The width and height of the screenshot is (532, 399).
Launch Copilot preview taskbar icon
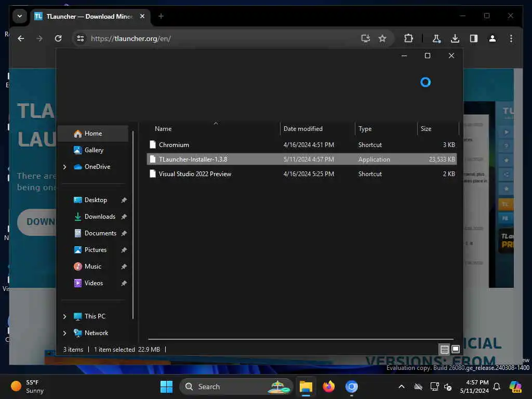click(516, 387)
